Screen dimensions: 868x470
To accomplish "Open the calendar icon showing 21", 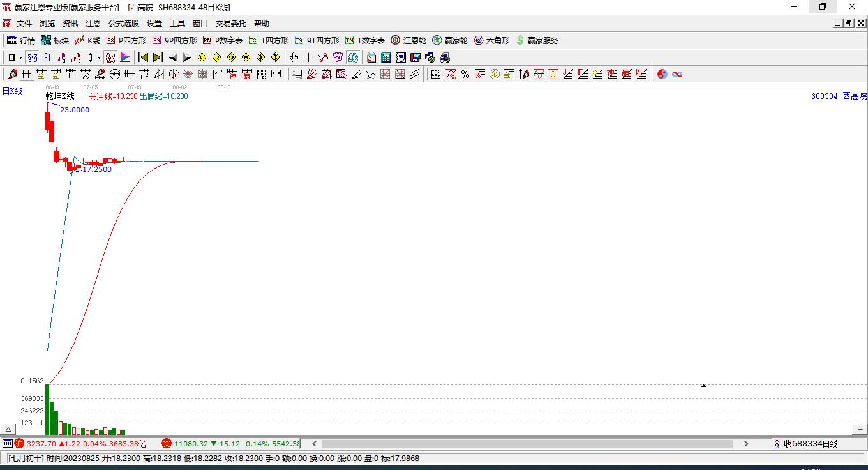I will click(x=371, y=57).
